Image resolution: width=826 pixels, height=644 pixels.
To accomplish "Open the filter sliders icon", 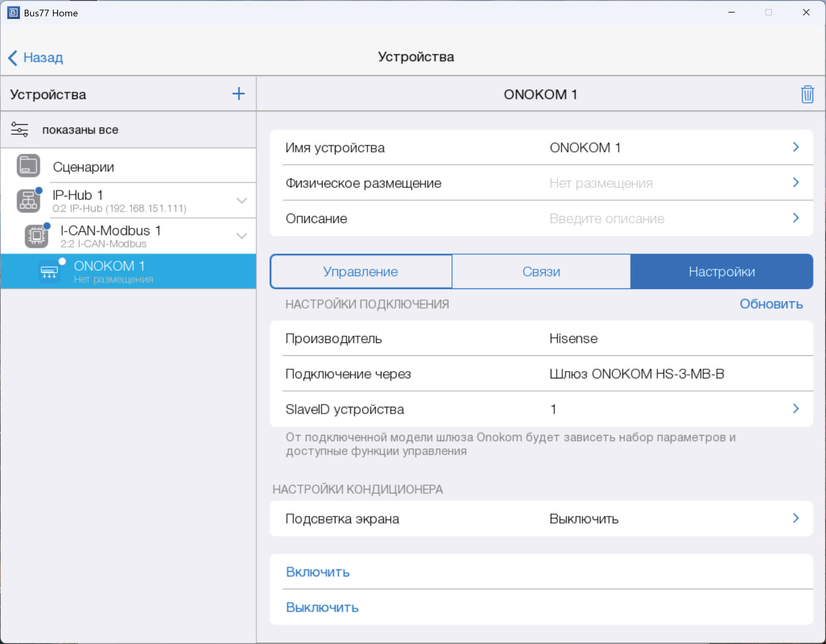I will point(20,129).
